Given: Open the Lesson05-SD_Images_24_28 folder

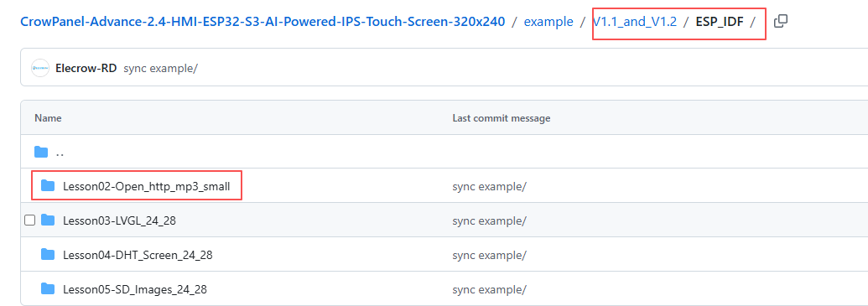Looking at the screenshot, I should pyautogui.click(x=135, y=289).
